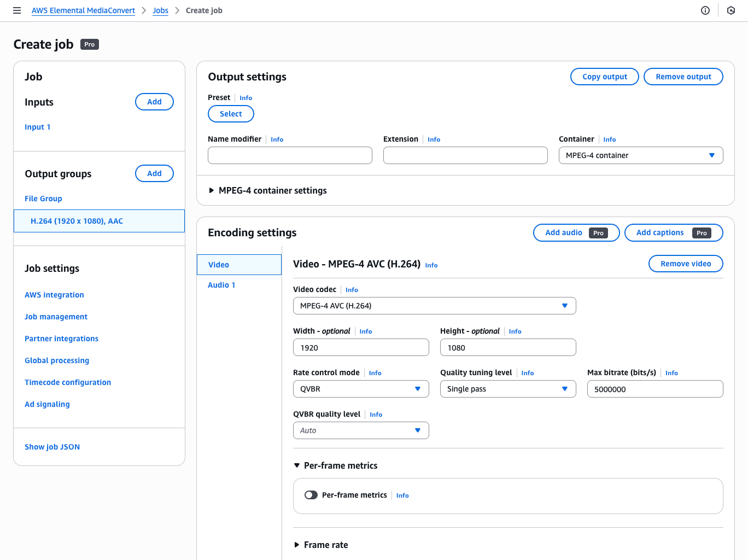The image size is (748, 560).
Task: Toggle the Per-frame metrics switch
Action: tap(311, 495)
